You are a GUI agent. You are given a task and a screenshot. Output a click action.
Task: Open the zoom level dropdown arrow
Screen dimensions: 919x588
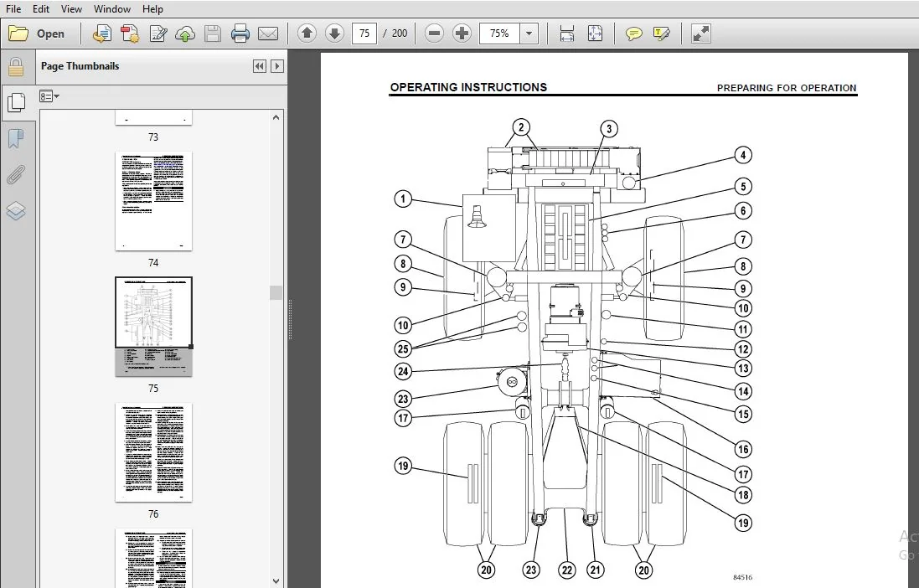pos(529,34)
